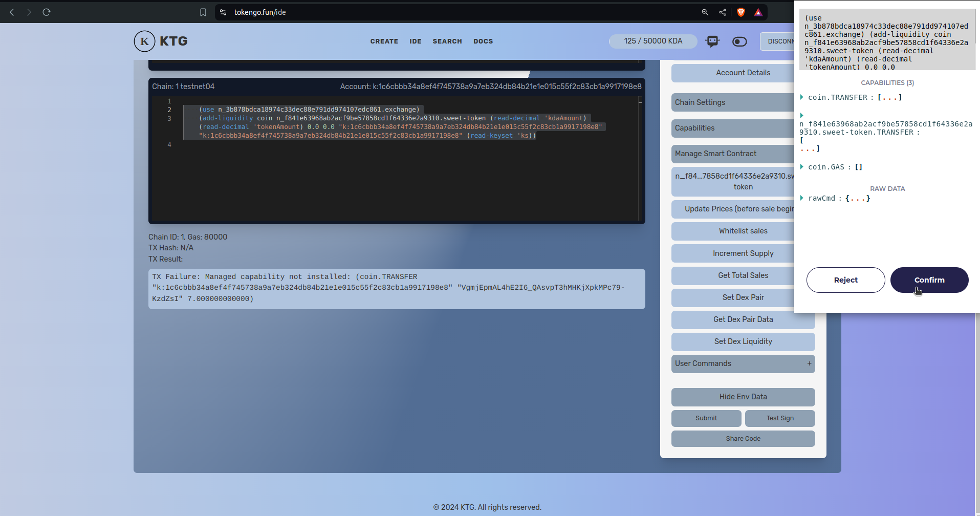Image resolution: width=980 pixels, height=516 pixels.
Task: Click the browser forward arrow
Action: coord(29,12)
